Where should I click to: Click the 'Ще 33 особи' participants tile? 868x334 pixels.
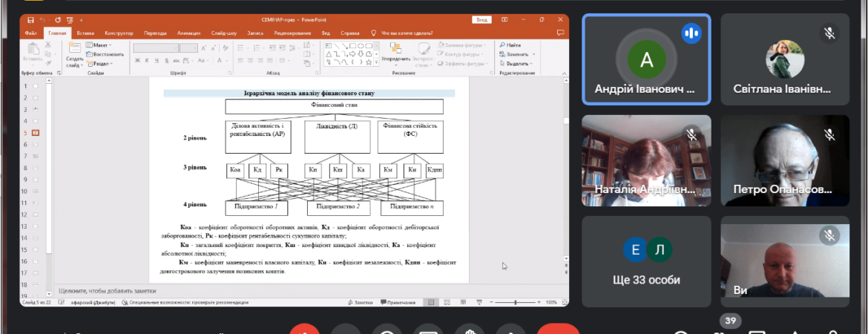coord(646,261)
